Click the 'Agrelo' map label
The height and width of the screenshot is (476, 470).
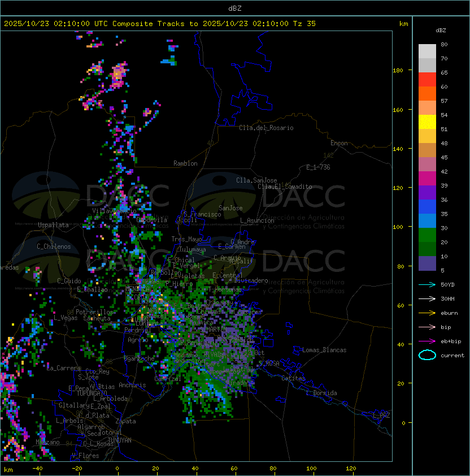tap(138, 340)
